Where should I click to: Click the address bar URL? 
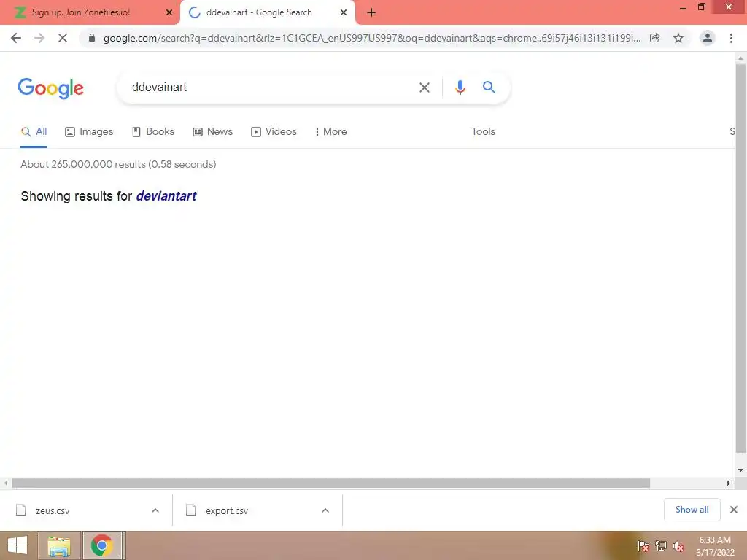coord(372,38)
